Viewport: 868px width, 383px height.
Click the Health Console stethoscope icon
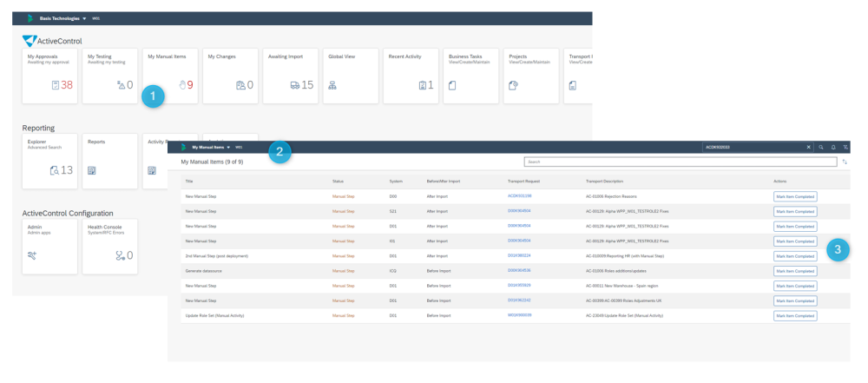120,255
